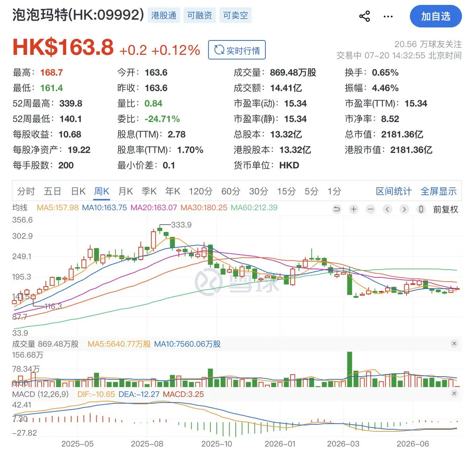
Task: Switch to the 五日 chart tab
Action: click(x=52, y=191)
